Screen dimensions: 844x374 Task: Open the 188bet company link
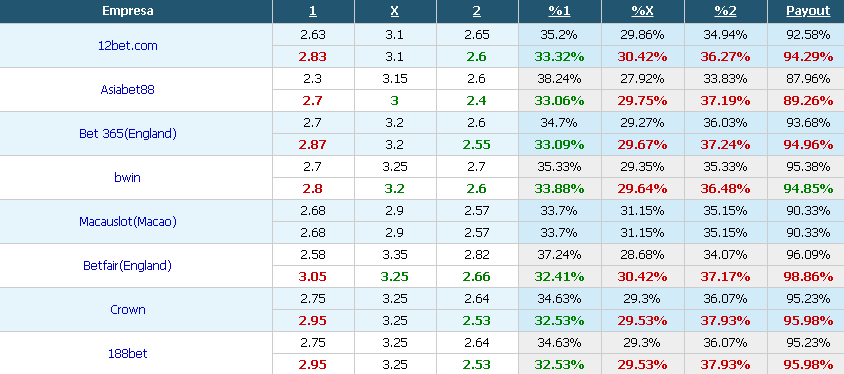tap(128, 354)
